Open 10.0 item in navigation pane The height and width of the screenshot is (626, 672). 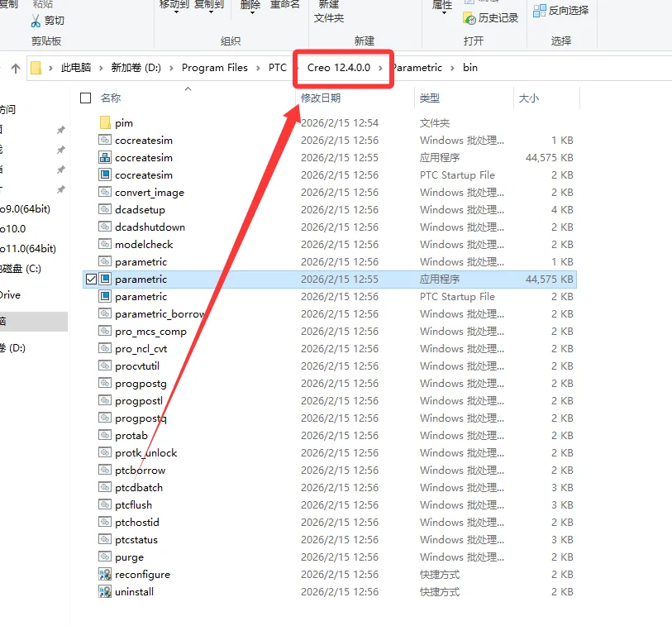coord(13,229)
